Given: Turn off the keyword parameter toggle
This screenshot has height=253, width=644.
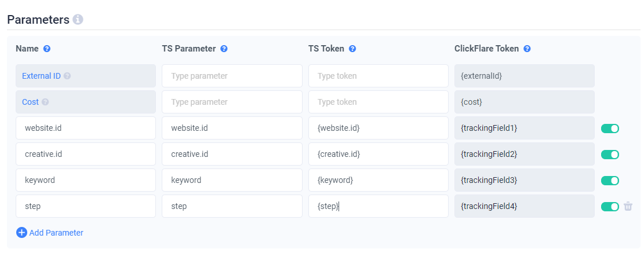Looking at the screenshot, I should point(610,180).
